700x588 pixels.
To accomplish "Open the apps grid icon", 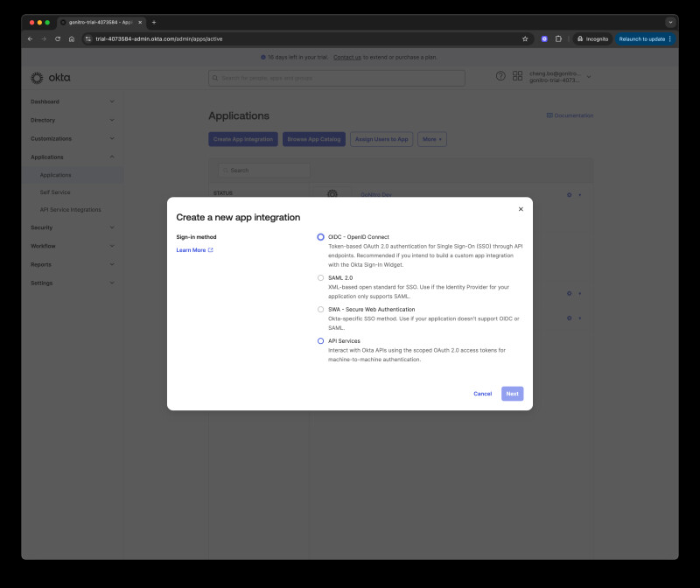I will (x=517, y=76).
